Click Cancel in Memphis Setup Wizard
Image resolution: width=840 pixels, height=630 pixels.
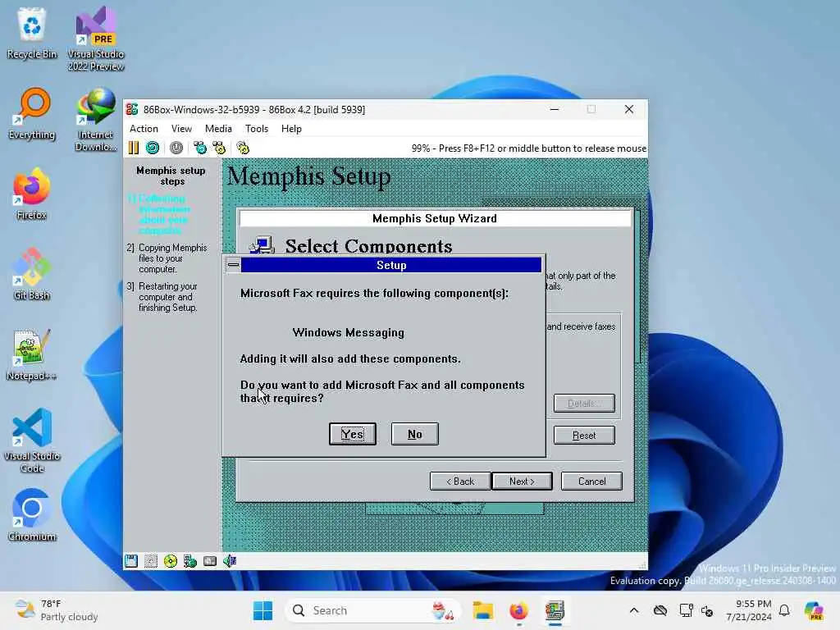[x=591, y=481]
